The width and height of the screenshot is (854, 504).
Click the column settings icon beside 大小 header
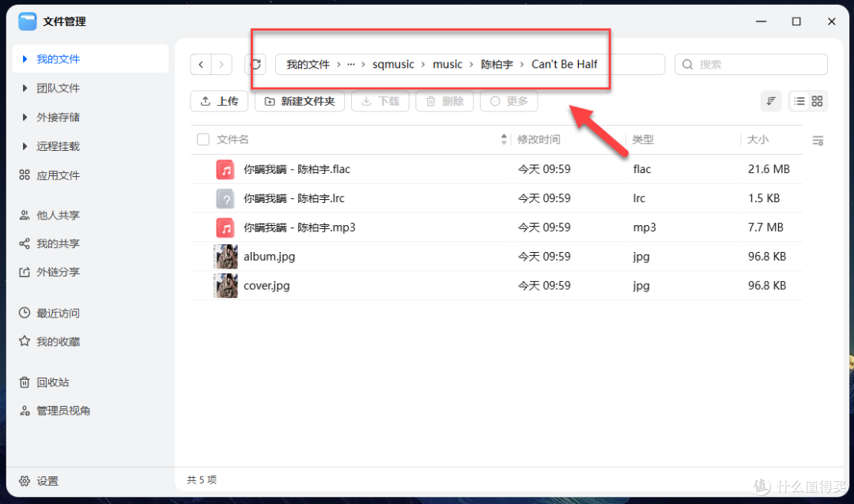(x=818, y=140)
